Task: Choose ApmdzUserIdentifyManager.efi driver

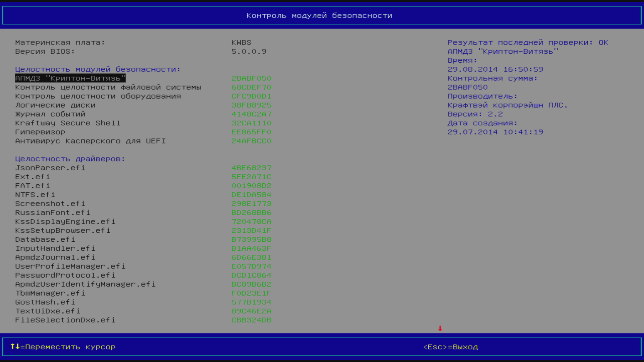Action: tap(85, 284)
